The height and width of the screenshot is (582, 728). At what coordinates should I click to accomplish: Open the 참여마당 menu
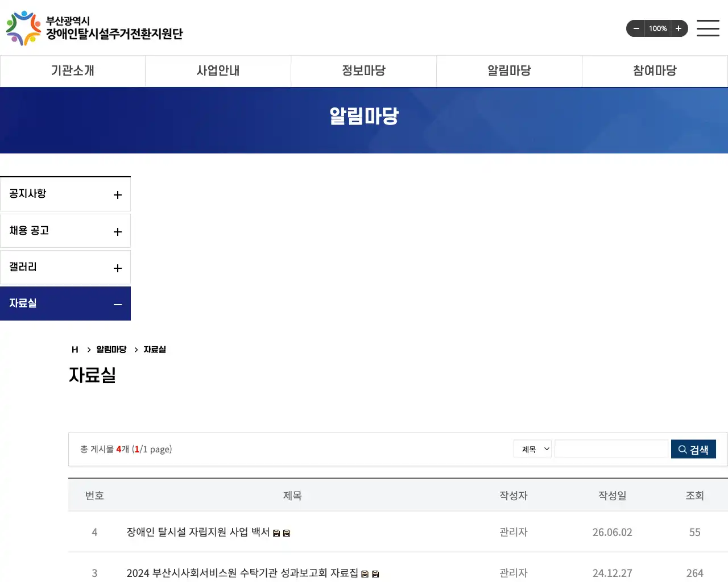pos(655,71)
